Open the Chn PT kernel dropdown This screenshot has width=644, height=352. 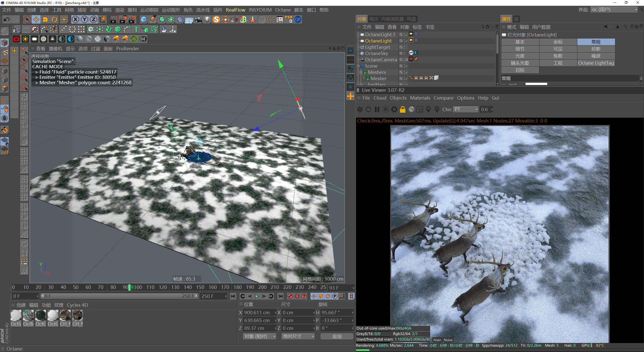click(x=466, y=109)
